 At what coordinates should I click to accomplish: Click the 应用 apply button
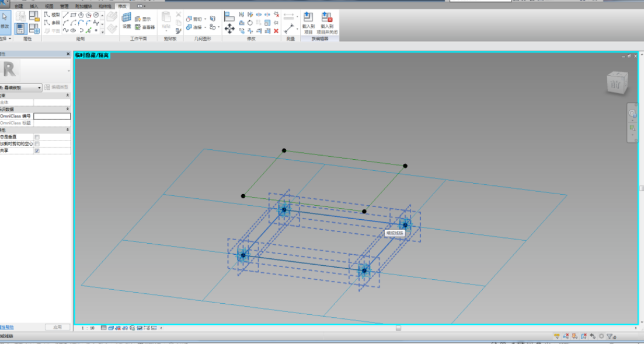[x=57, y=327]
